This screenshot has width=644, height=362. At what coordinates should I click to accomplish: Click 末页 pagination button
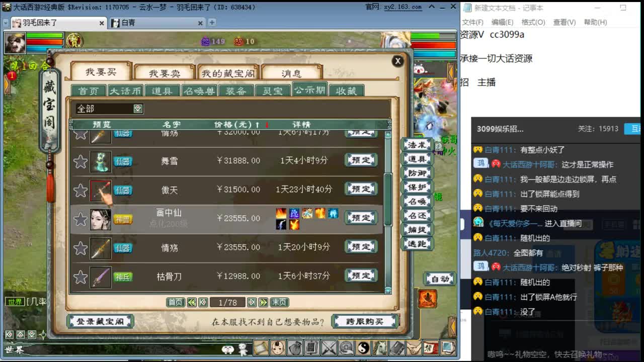279,302
